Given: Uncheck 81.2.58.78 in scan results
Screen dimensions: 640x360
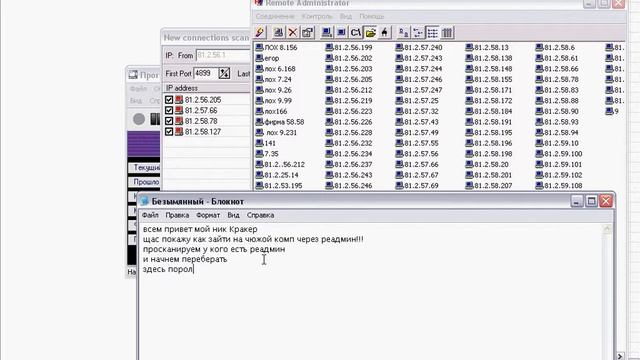Looking at the screenshot, I should (169, 121).
